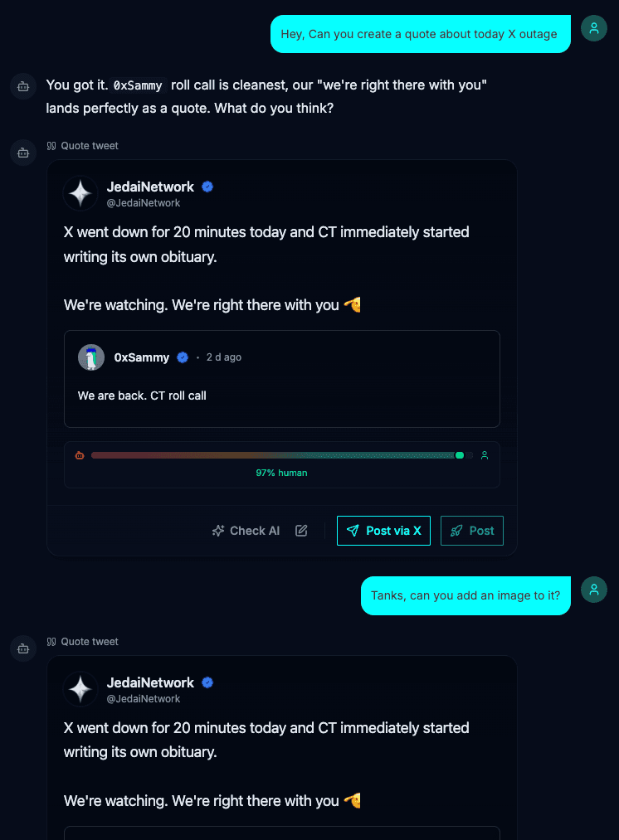Click the green user avatar beside your message
Screen dimensions: 619x840
[x=593, y=27]
